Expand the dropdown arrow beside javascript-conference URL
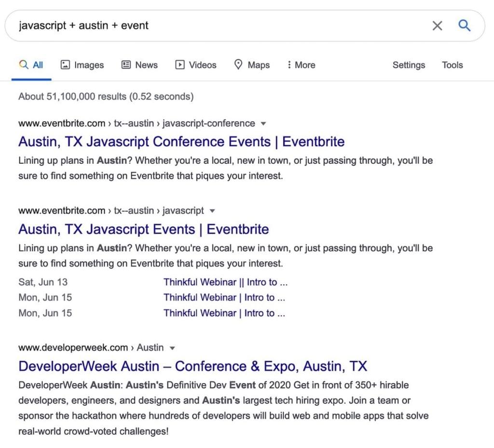 pos(263,124)
